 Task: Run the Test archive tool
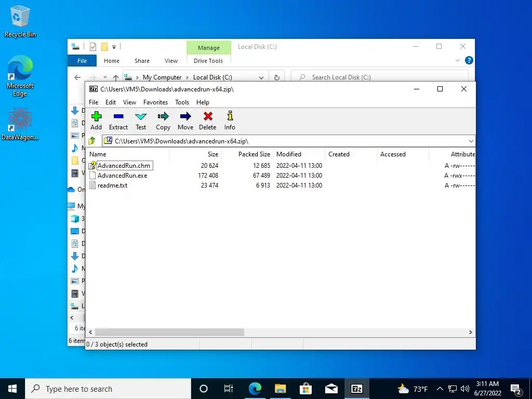tap(141, 116)
